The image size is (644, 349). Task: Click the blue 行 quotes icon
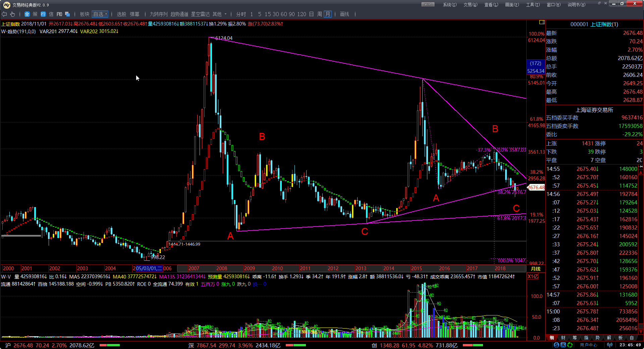[x=43, y=14]
